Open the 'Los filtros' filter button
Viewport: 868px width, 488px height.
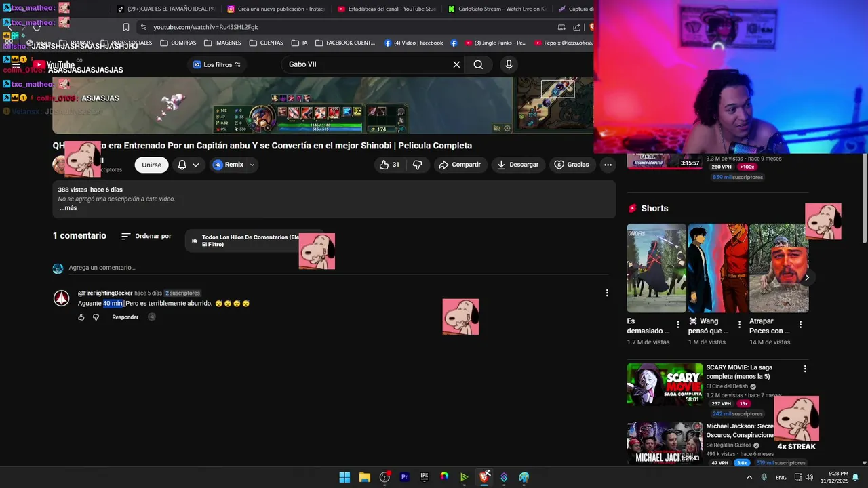(217, 64)
